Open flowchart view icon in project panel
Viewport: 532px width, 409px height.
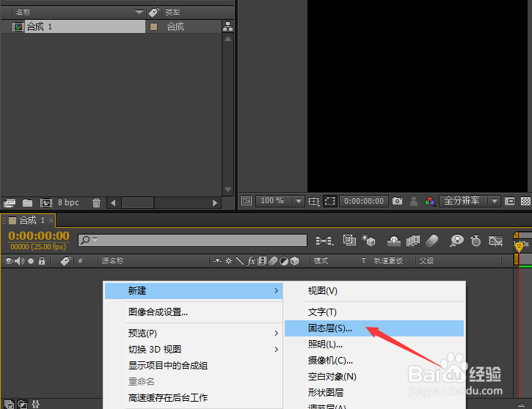227,26
